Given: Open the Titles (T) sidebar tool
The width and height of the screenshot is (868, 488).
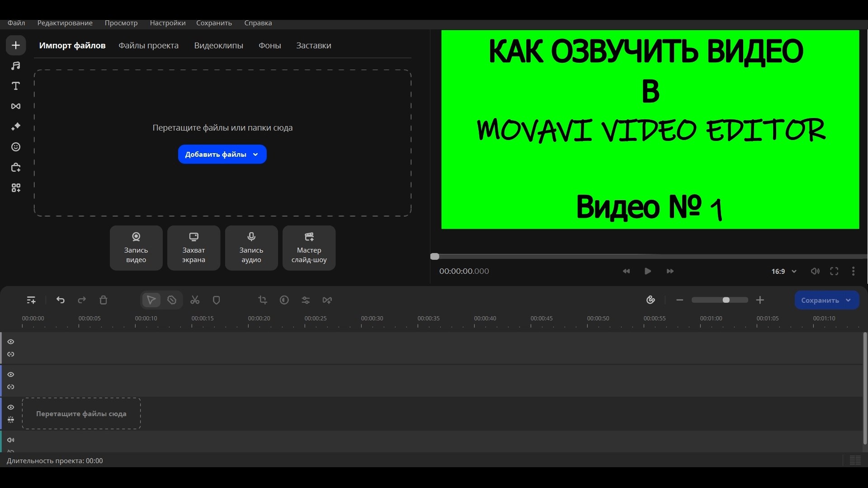Looking at the screenshot, I should tap(16, 86).
